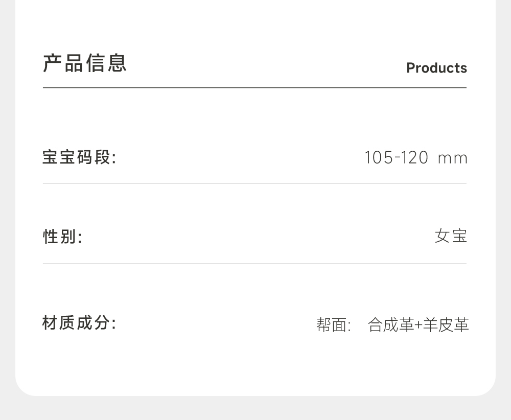Click the 羊皮革 material text

point(446,325)
